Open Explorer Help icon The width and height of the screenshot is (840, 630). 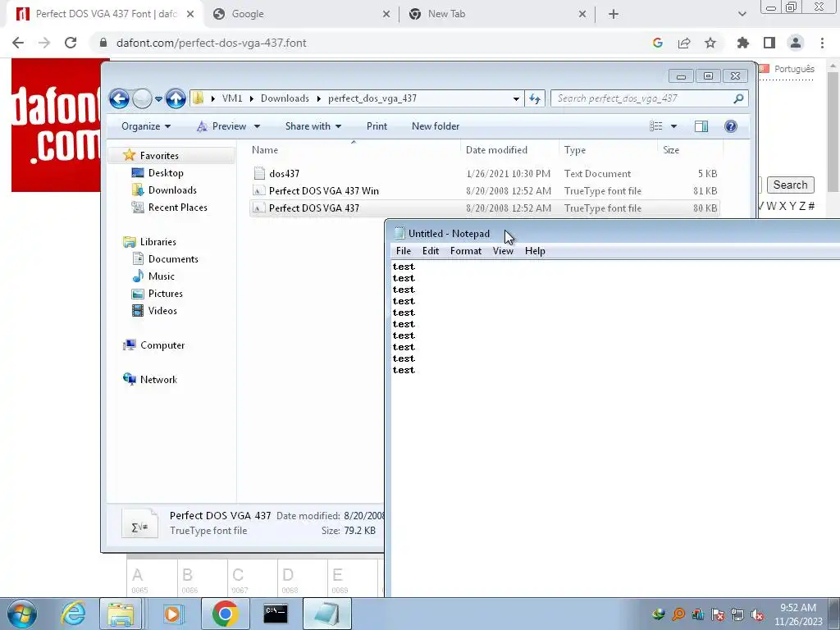tap(731, 126)
